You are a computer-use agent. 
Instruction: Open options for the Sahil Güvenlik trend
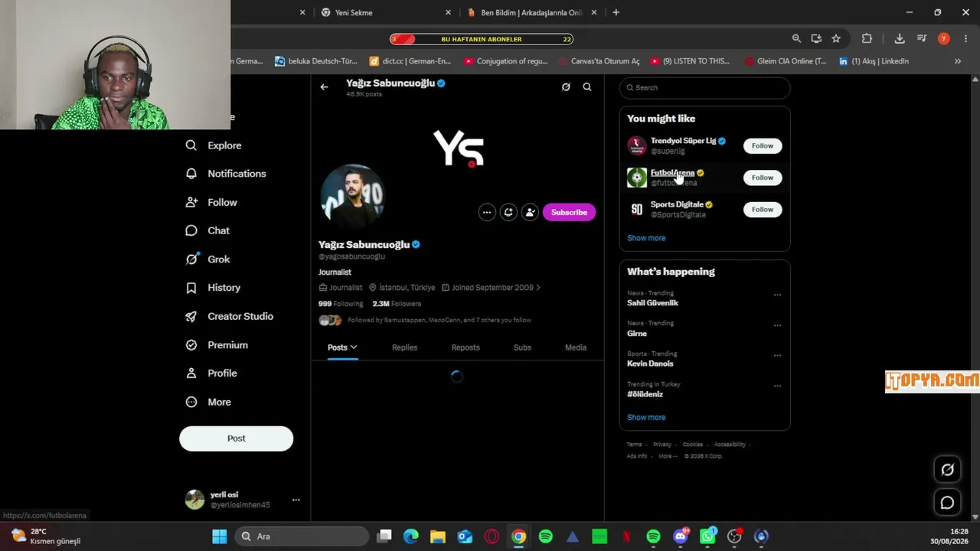[777, 295]
